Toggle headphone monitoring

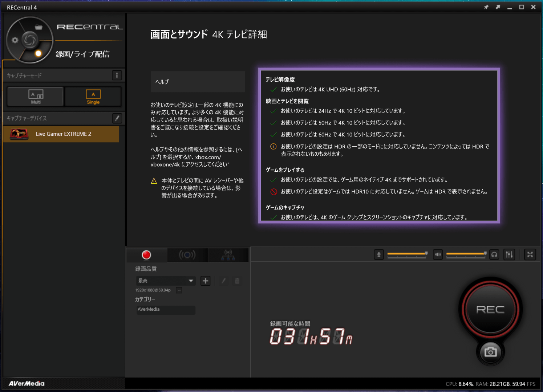[494, 254]
